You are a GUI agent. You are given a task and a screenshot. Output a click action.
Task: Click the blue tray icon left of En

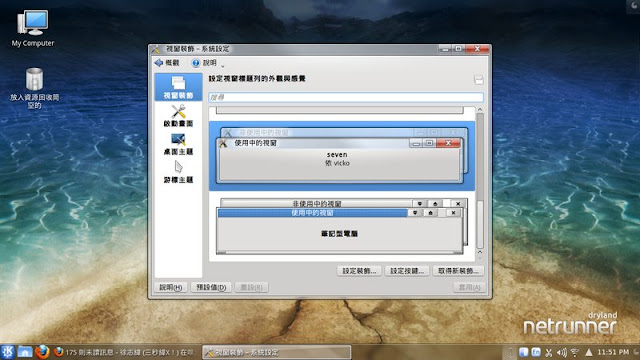point(523,352)
